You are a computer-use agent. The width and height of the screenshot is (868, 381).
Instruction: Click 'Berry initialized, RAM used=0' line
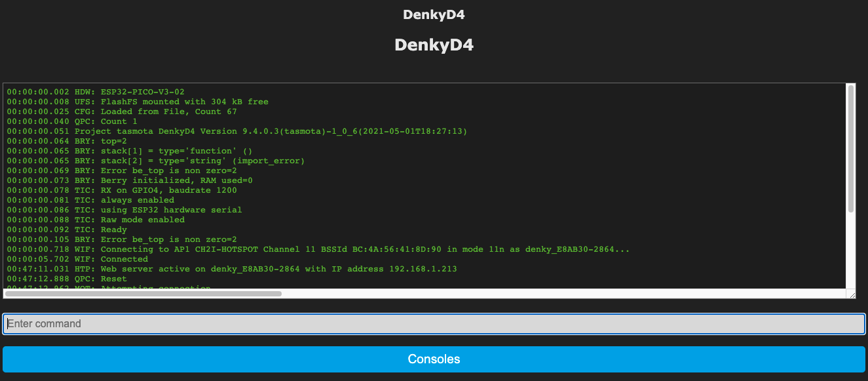click(130, 180)
